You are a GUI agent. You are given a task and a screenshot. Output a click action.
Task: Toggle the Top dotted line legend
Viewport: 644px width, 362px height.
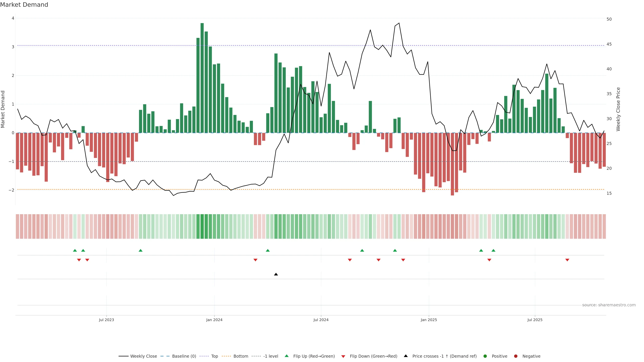coord(214,356)
